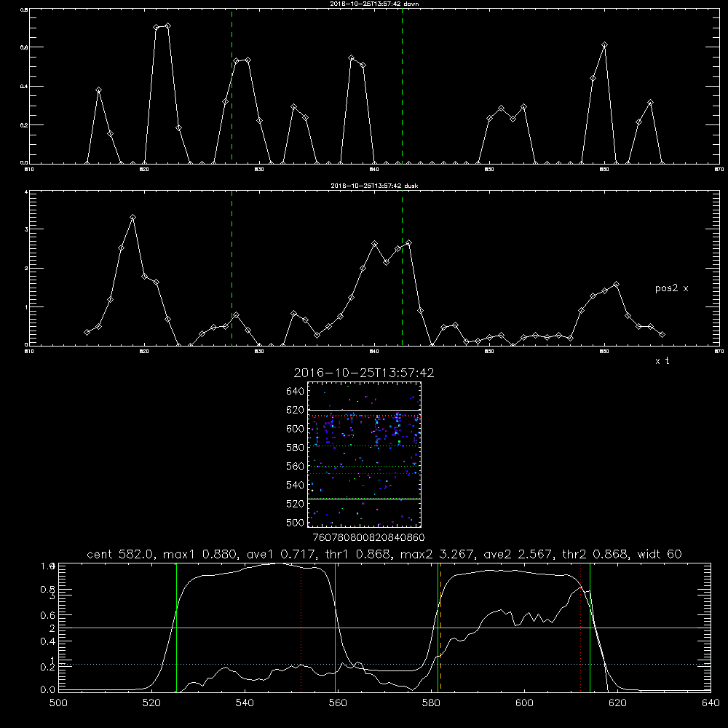Click the '760780800820840860' axis label under image panel
Image resolution: width=728 pixels, height=728 pixels.
point(368,538)
